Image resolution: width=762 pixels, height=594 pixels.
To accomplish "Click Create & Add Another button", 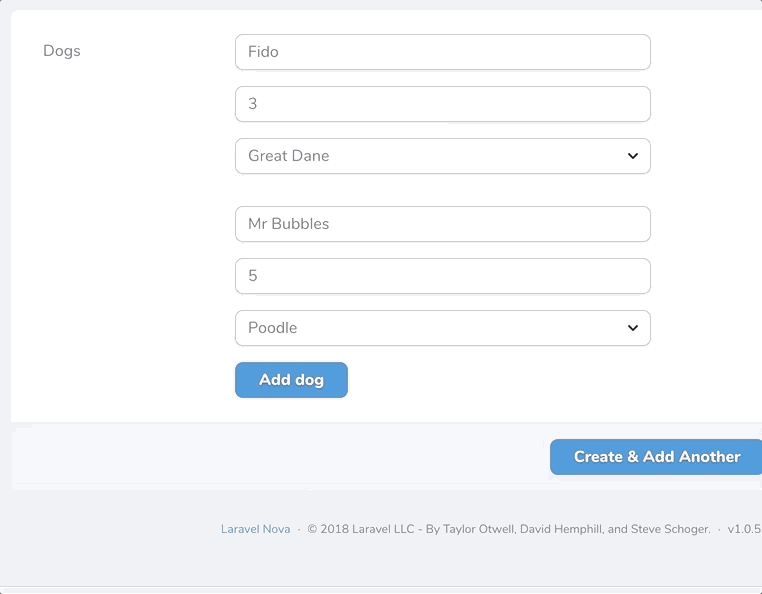I will tap(656, 457).
